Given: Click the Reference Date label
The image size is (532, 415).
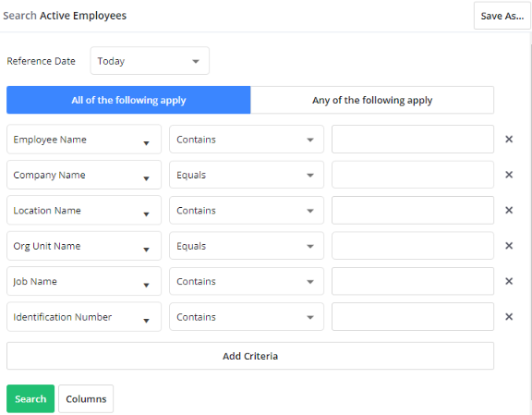Looking at the screenshot, I should coord(41,61).
